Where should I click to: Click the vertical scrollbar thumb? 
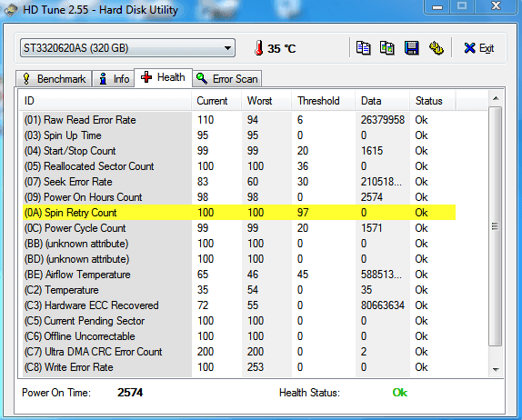496,226
